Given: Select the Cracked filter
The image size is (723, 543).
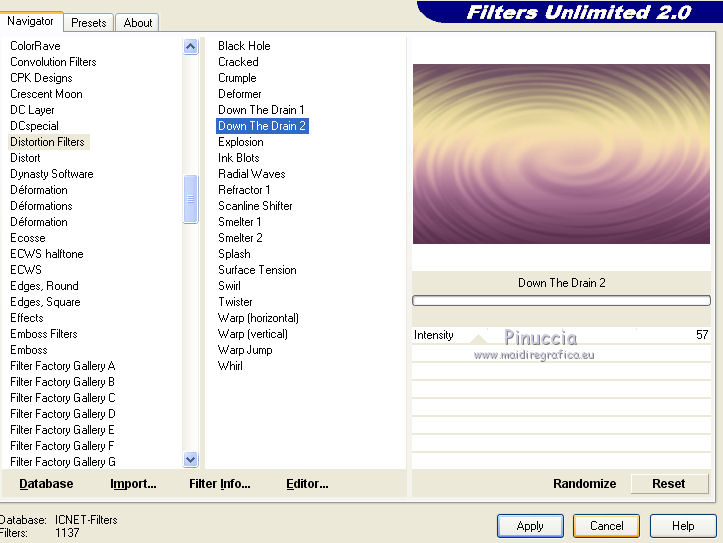Looking at the screenshot, I should click(238, 62).
